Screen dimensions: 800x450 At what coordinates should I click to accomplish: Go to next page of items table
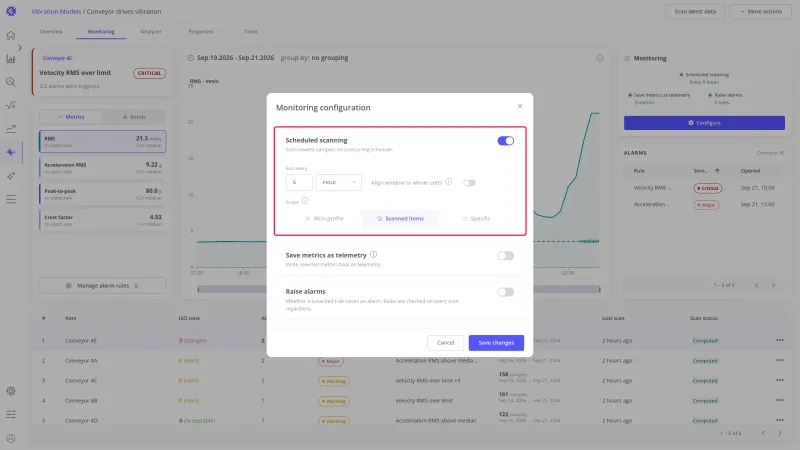(x=780, y=433)
